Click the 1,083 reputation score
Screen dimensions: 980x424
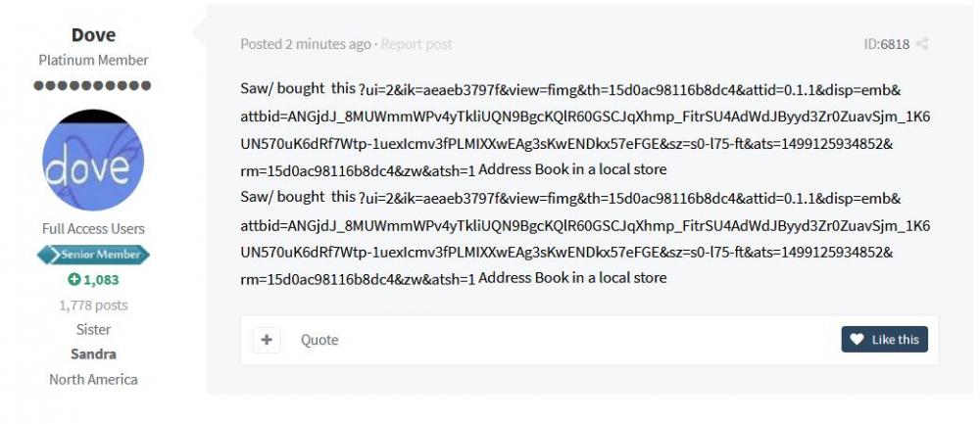(x=101, y=279)
